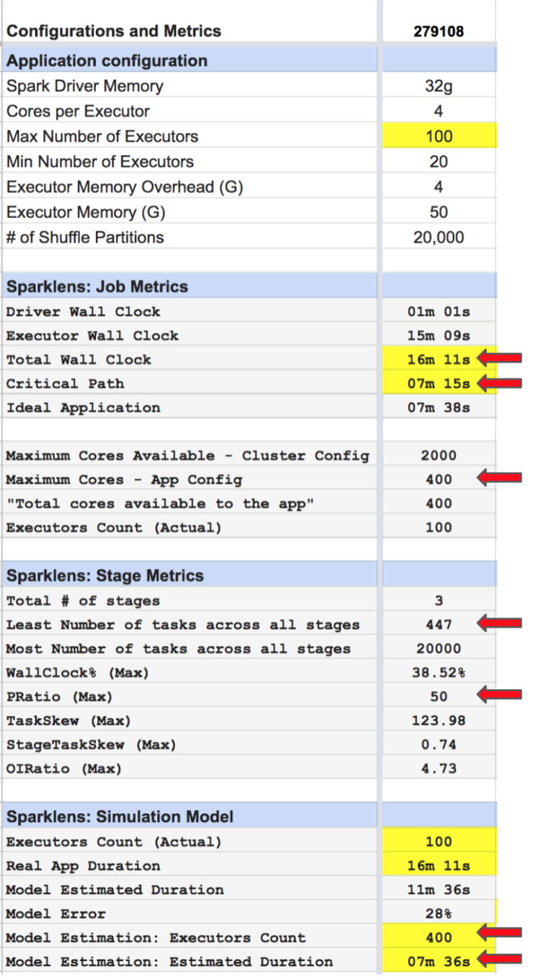This screenshot has width=540, height=980.
Task: Click the 279108 column header cell
Action: tap(439, 31)
